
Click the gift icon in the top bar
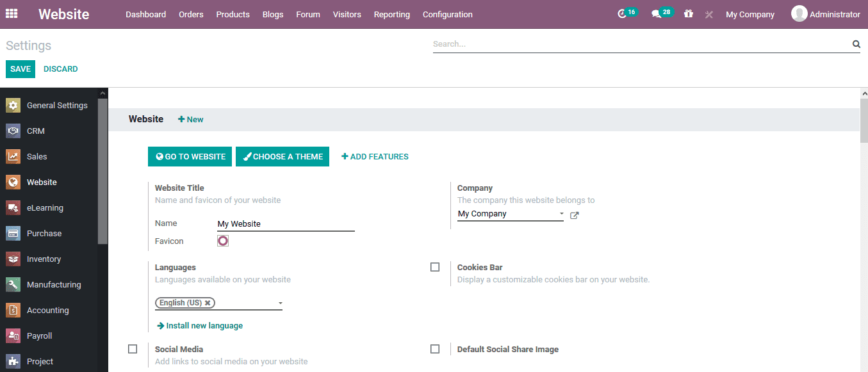[x=688, y=13]
